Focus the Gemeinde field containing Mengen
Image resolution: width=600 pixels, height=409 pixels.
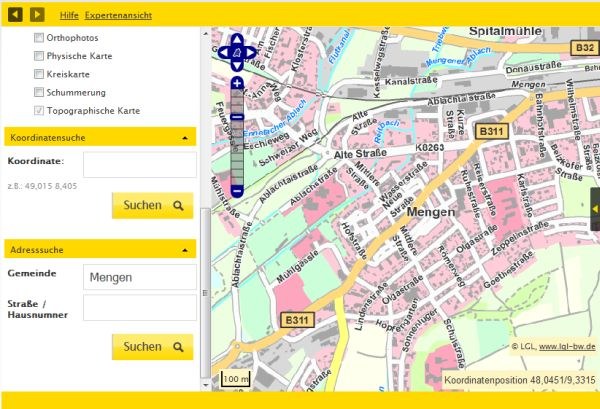coord(140,277)
